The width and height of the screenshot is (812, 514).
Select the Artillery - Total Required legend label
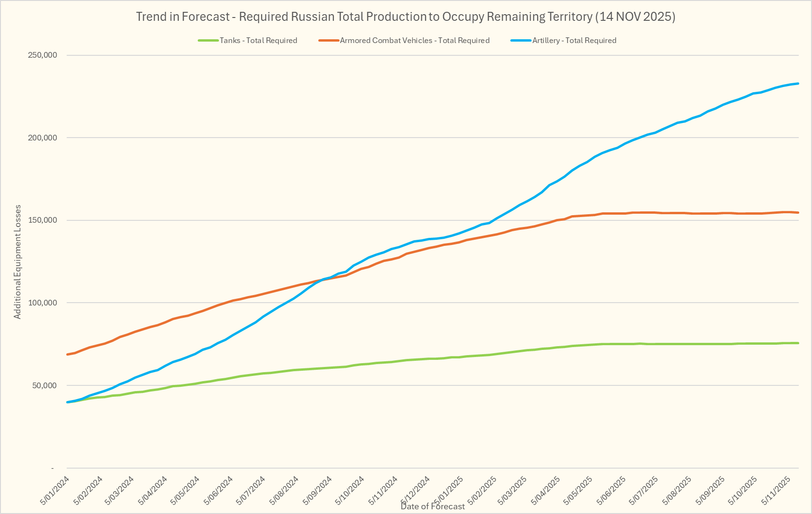coord(574,41)
